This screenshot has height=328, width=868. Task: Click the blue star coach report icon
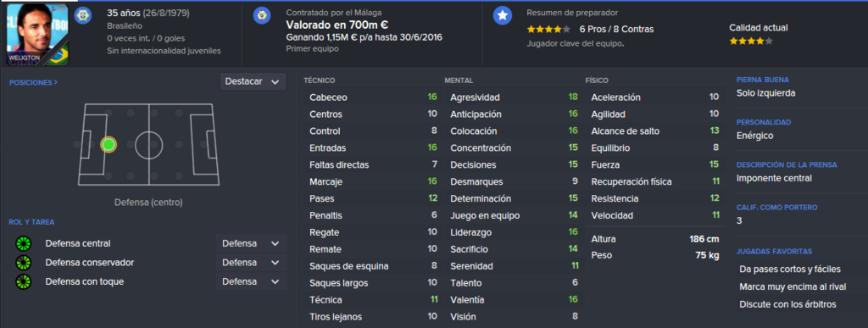(502, 15)
